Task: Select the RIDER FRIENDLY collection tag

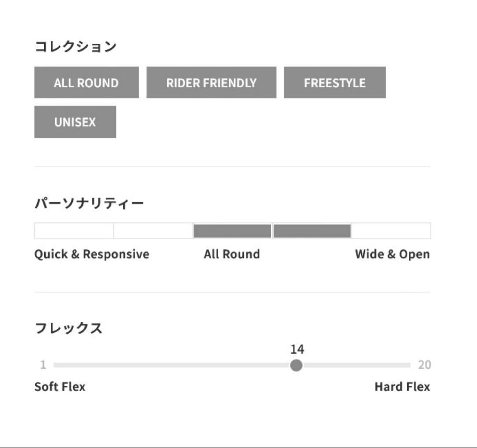Action: pyautogui.click(x=211, y=83)
